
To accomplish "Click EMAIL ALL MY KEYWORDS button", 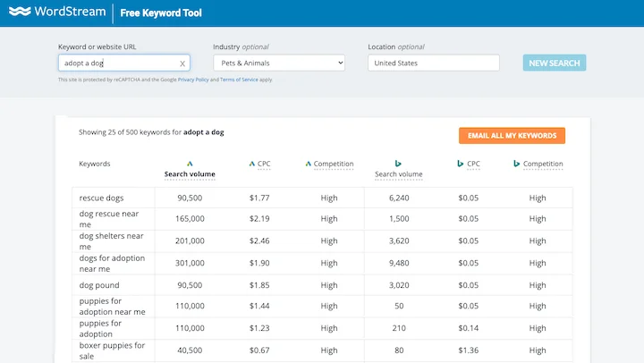I will click(512, 136).
